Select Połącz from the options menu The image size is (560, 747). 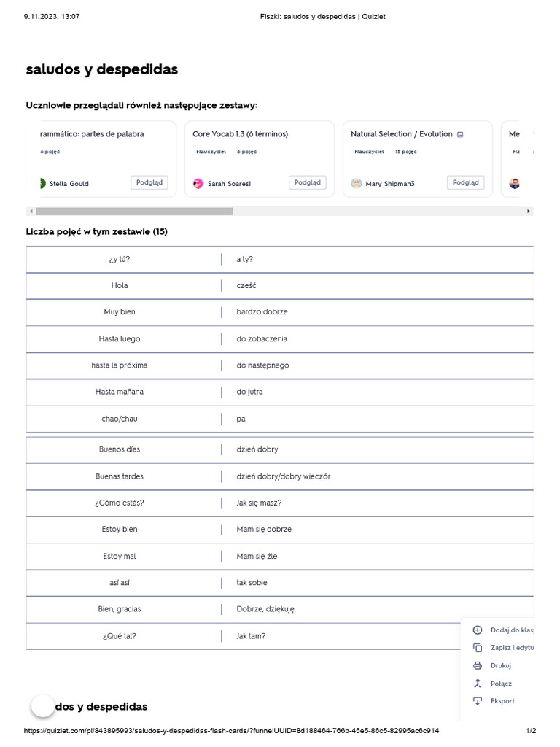[501, 684]
